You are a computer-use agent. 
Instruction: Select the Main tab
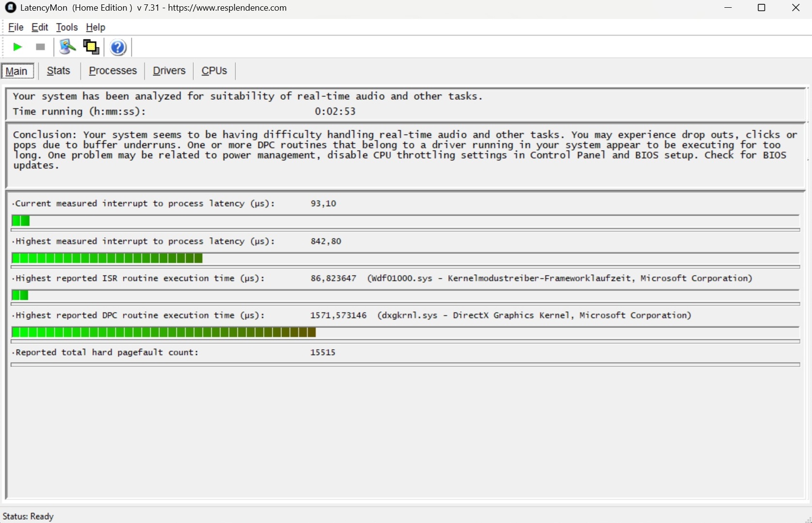17,71
